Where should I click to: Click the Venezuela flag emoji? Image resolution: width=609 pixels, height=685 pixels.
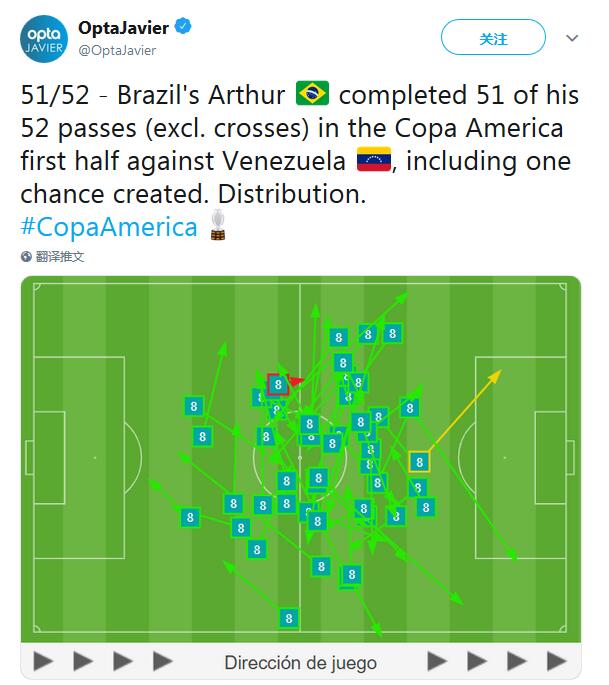click(x=374, y=159)
